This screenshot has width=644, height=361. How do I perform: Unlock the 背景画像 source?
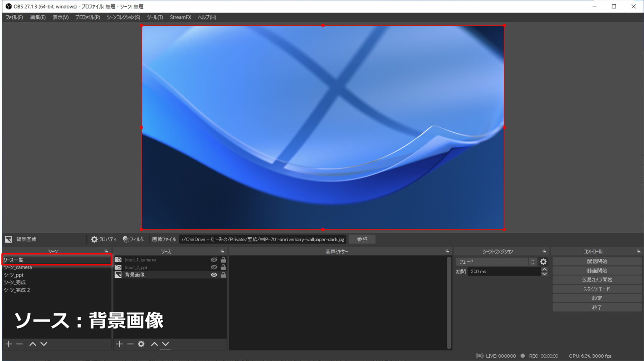tap(223, 275)
